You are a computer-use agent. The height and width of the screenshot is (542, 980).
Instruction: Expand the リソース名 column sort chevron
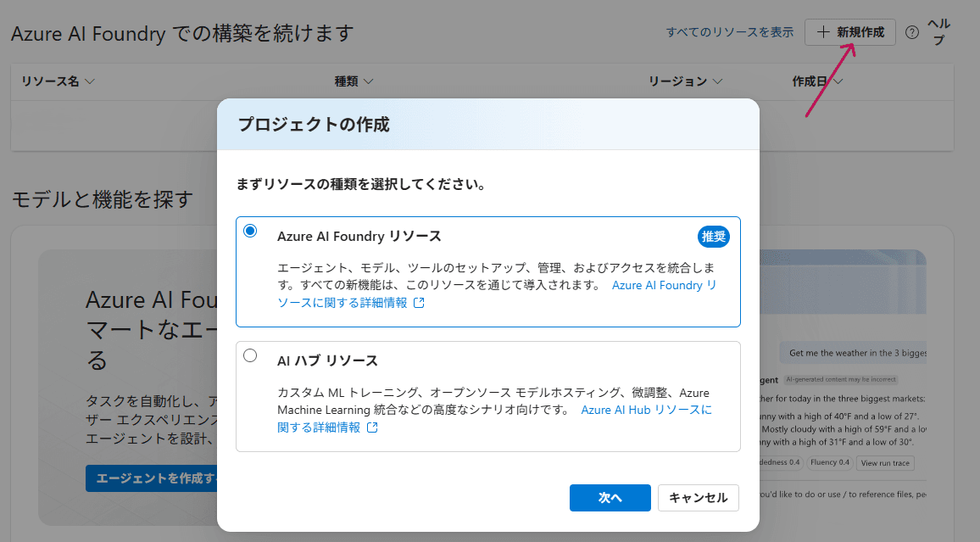pyautogui.click(x=89, y=81)
